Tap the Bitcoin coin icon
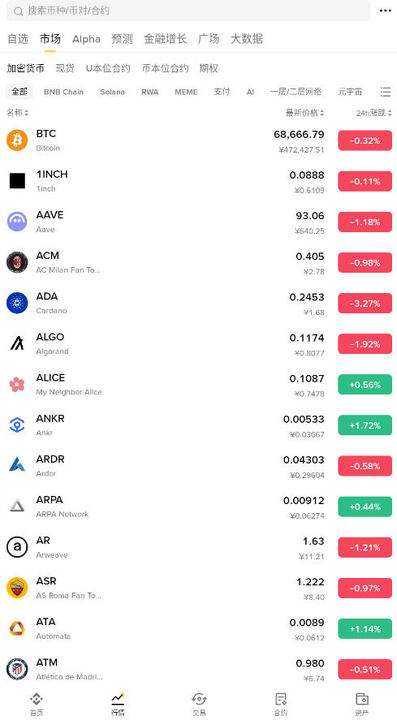 (x=17, y=140)
